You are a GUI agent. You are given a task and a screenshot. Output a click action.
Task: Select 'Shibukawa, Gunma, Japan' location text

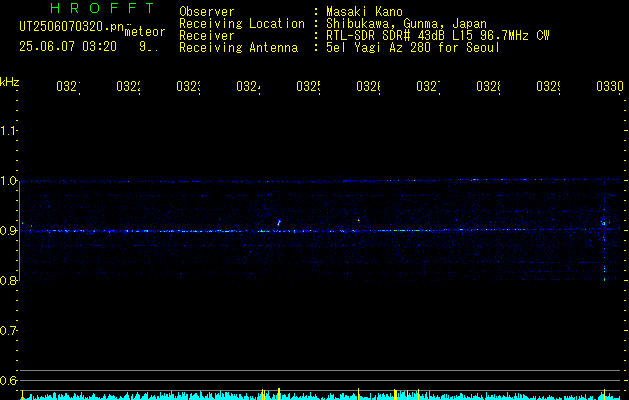point(406,24)
